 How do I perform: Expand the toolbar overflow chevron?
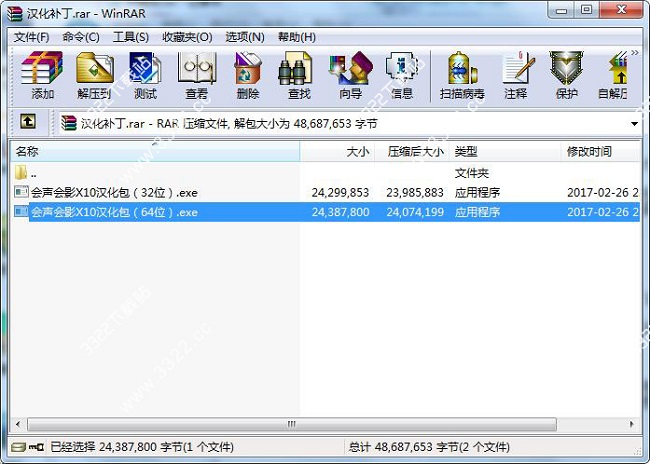coord(635,53)
